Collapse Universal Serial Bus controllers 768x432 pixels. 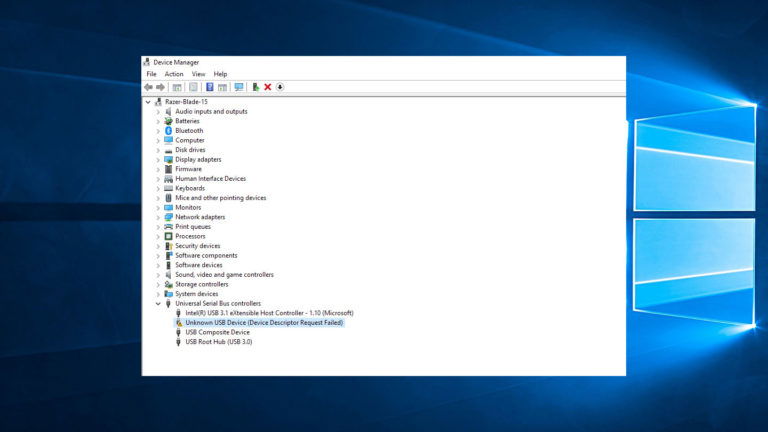coord(158,304)
